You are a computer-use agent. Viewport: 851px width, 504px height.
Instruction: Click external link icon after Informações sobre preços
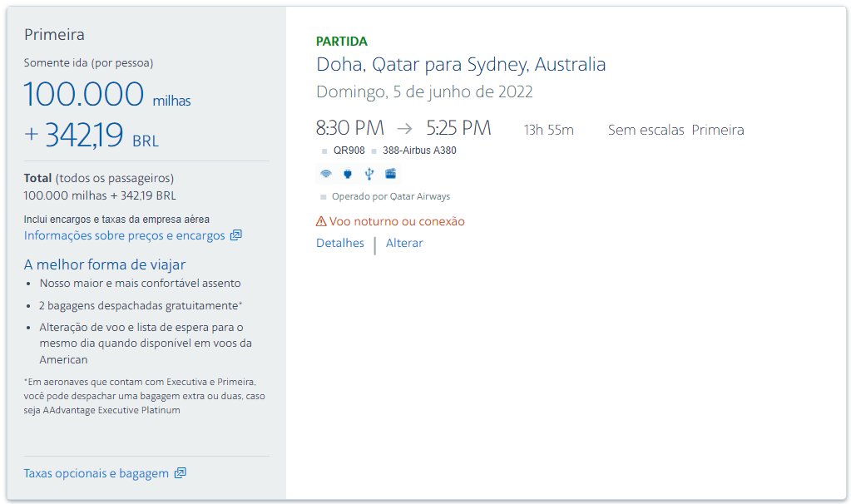pos(236,235)
